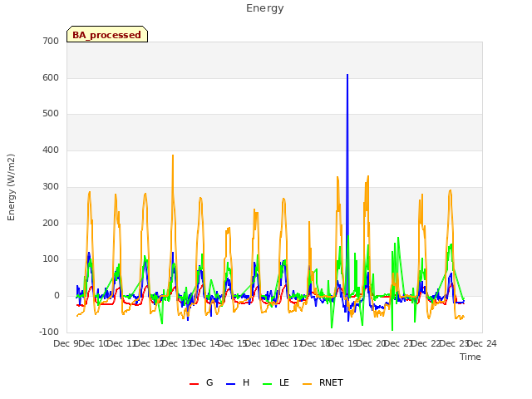Viewport: 532px width, 399px height.
Task: Click the Time x-axis title
Action: 470,357
